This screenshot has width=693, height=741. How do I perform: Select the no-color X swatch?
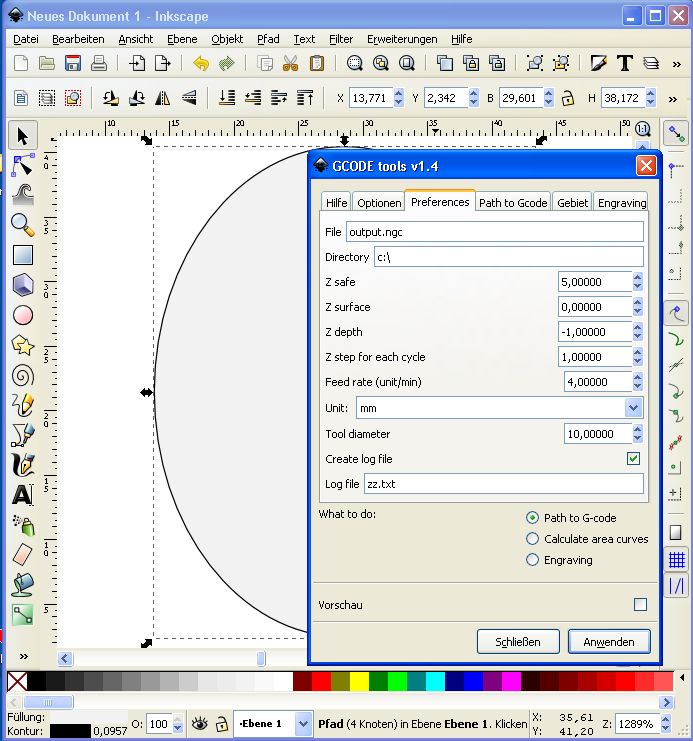(17, 682)
